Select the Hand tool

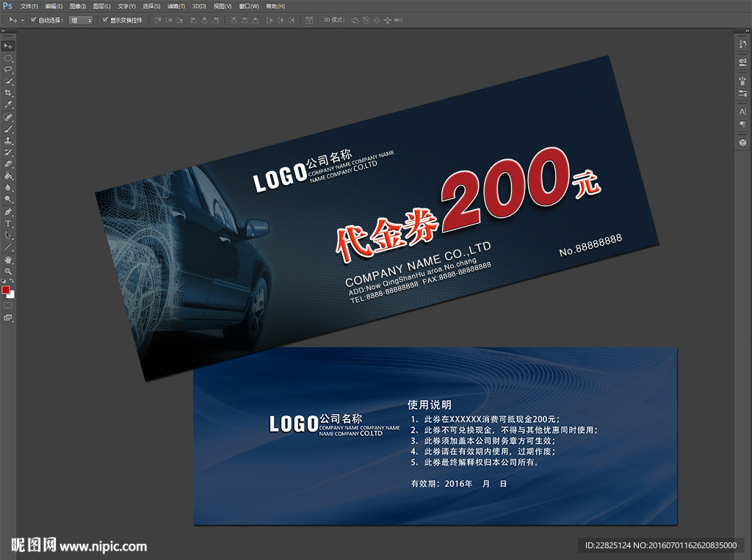tap(8, 260)
